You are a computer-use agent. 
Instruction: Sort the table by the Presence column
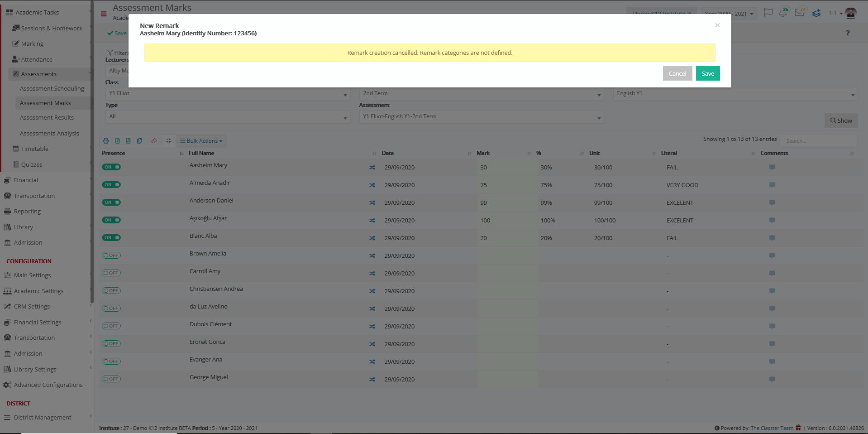click(143, 153)
